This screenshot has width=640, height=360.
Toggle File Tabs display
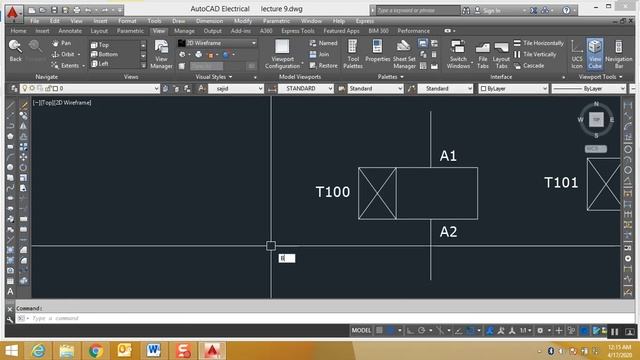[x=482, y=54]
